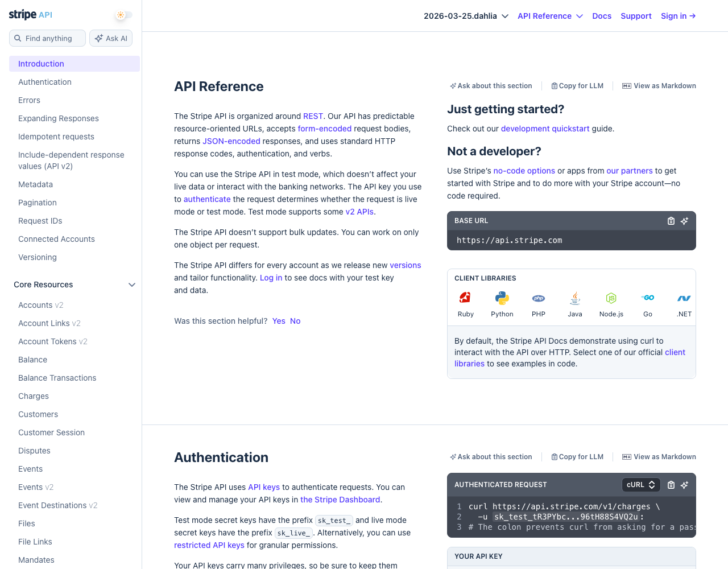The image size is (728, 569).
Task: Open the development quickstart guide link
Action: pyautogui.click(x=545, y=129)
